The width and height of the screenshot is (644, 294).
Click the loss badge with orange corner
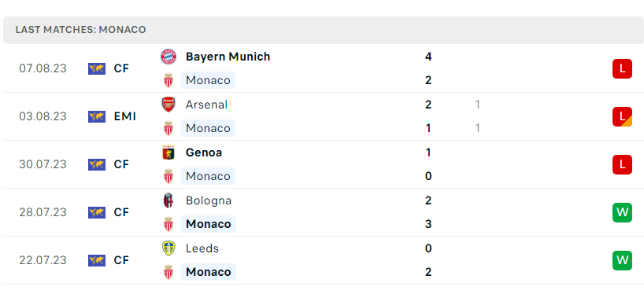[x=622, y=116]
